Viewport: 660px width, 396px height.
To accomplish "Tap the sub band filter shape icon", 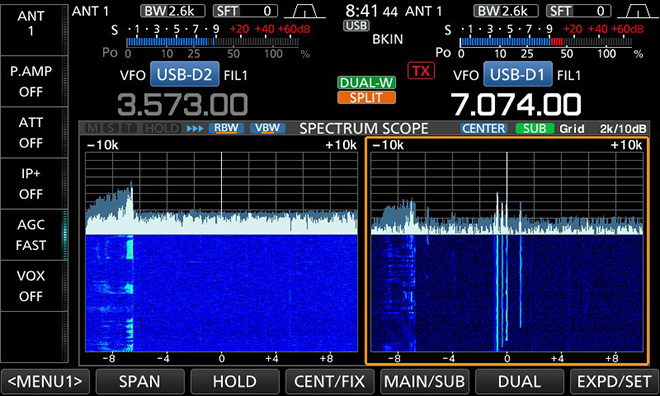I will (637, 11).
